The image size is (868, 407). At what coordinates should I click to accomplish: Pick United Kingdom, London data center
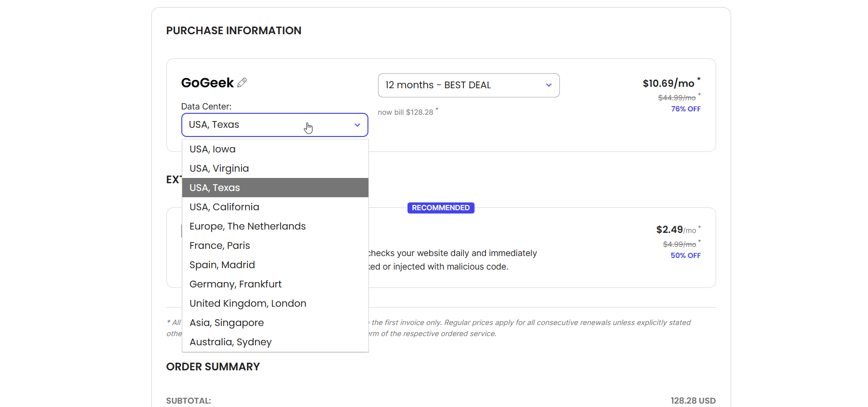click(275, 303)
